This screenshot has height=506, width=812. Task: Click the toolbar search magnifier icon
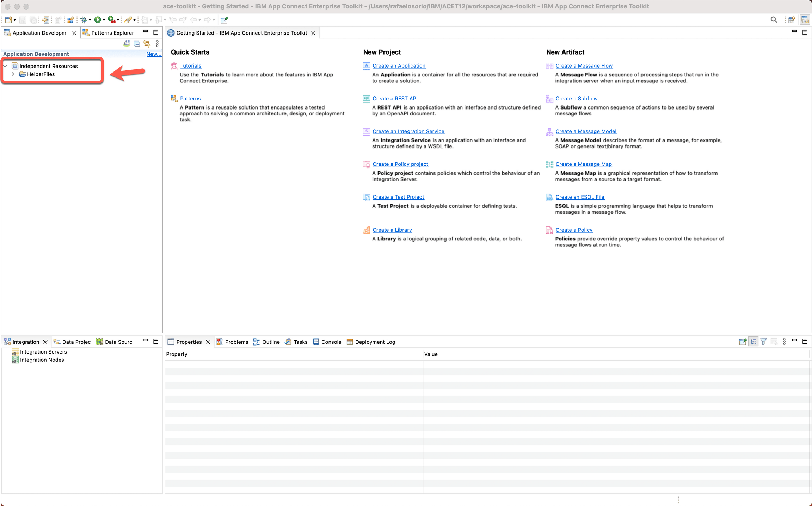pos(774,20)
